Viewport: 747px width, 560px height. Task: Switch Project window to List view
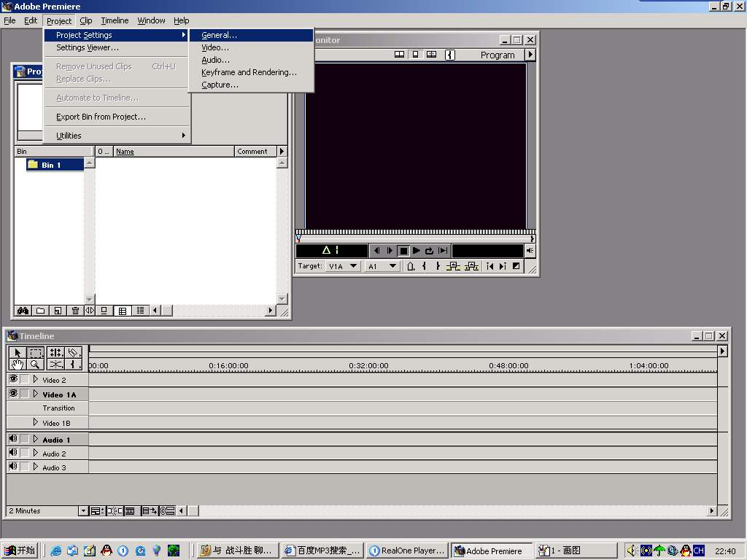[x=140, y=311]
